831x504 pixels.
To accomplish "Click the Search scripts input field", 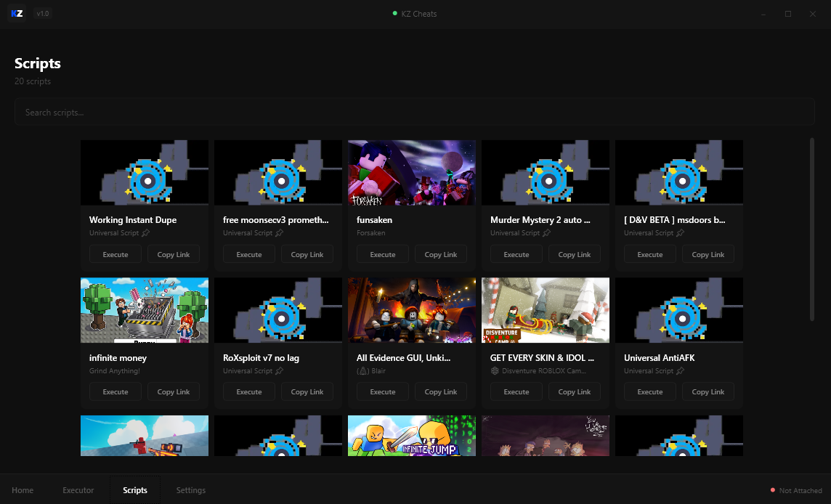I will click(x=415, y=112).
